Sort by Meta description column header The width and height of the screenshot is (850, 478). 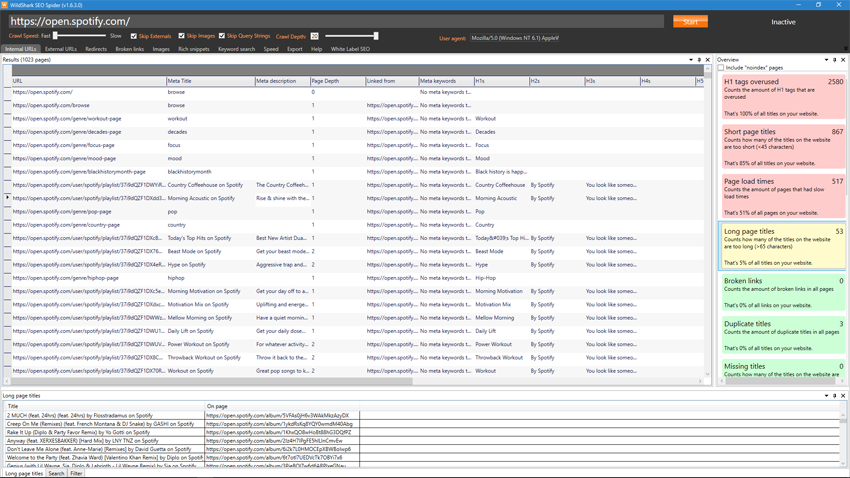pyautogui.click(x=282, y=81)
